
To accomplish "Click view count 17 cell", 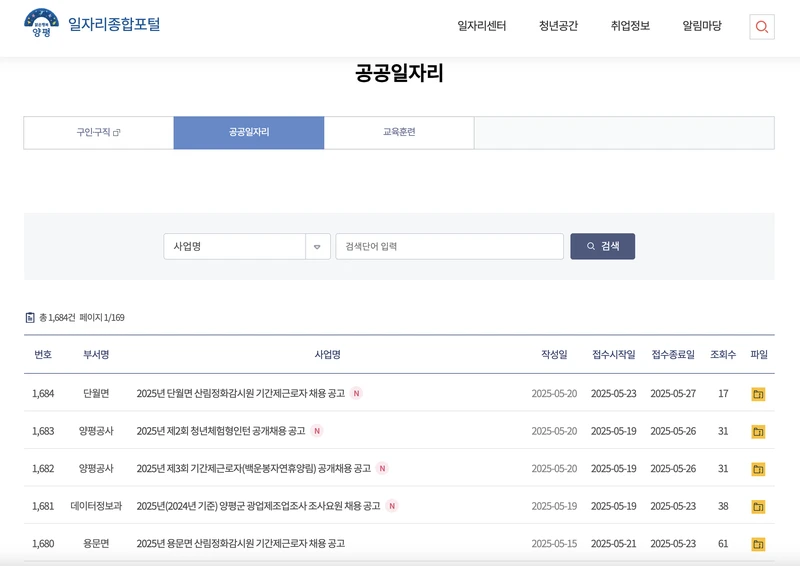I will pos(723,393).
